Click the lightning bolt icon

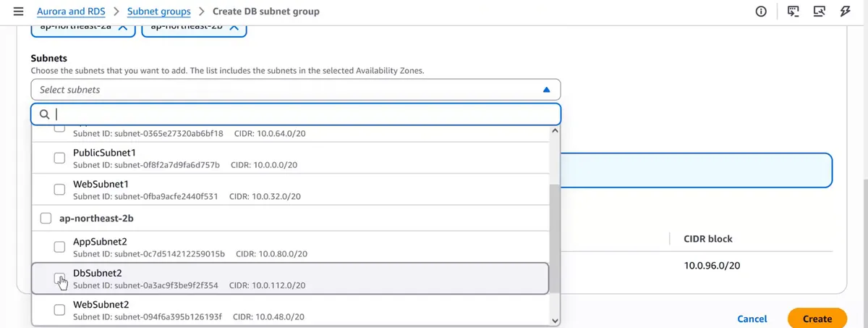(845, 12)
